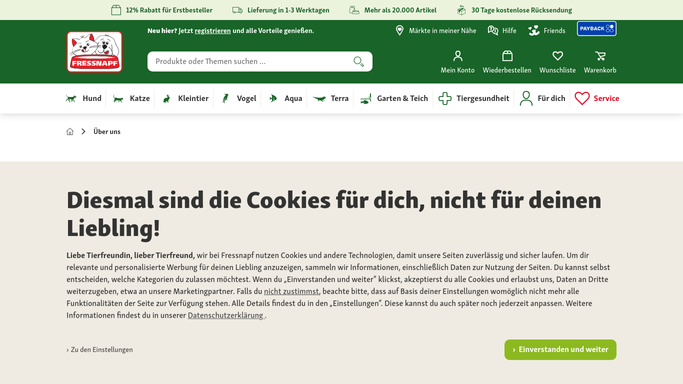Open the Tiergesundheit menu
This screenshot has height=384, width=683.
click(473, 98)
